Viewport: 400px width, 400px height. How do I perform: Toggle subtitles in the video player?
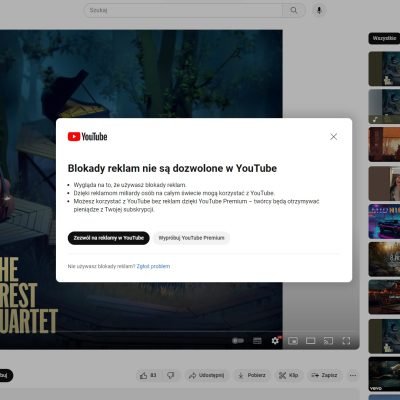[257, 341]
